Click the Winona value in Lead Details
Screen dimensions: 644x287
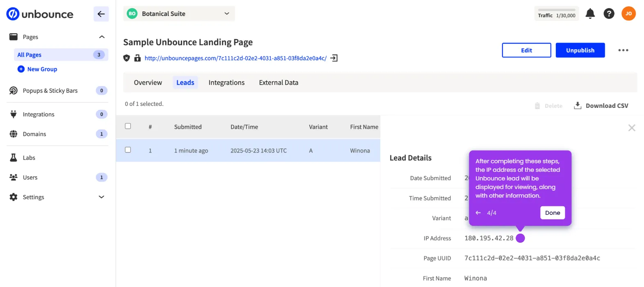[475, 278]
